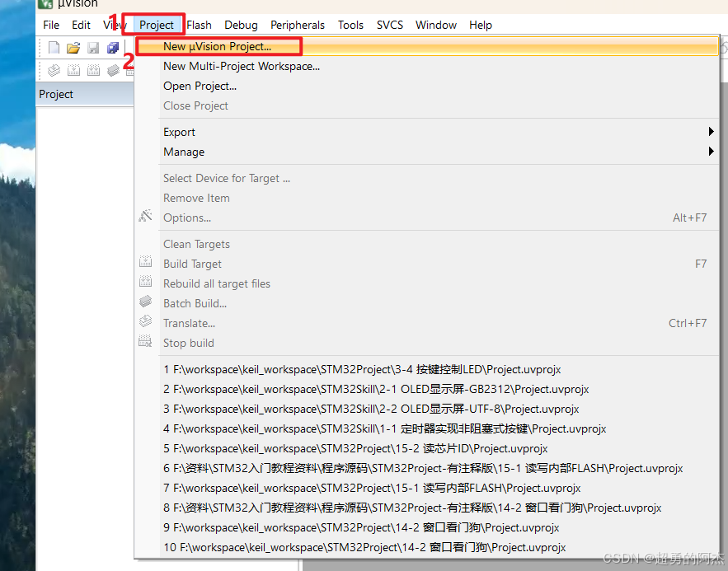
Task: Open the SVCS menu
Action: click(389, 25)
